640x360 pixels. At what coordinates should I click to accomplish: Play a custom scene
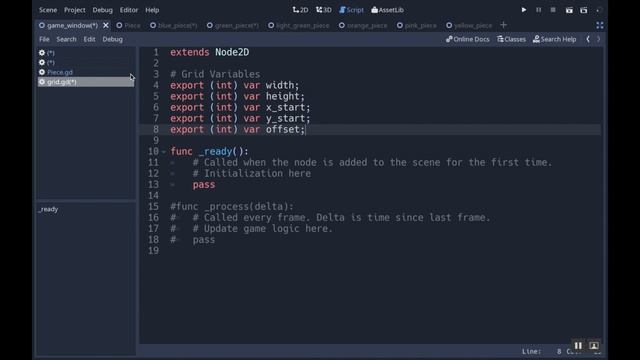[584, 10]
